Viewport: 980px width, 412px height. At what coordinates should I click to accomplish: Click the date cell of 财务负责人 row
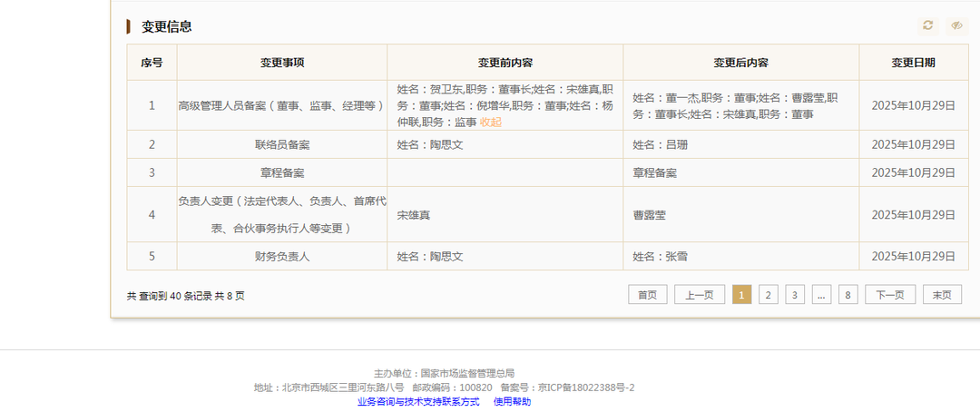(914, 256)
